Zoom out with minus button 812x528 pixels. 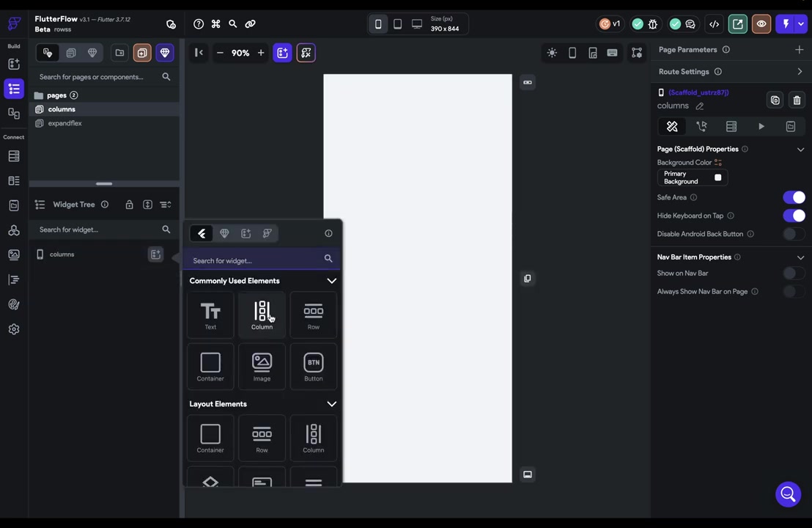tap(220, 53)
